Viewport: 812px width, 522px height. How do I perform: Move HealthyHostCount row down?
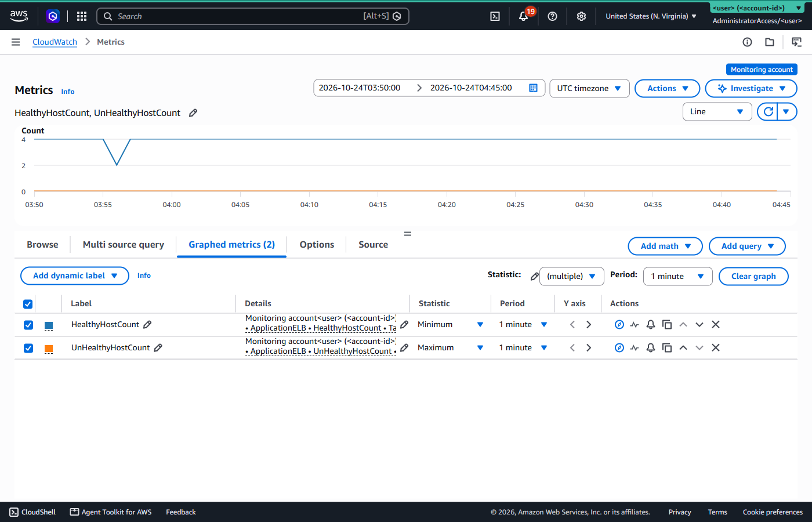tap(699, 324)
